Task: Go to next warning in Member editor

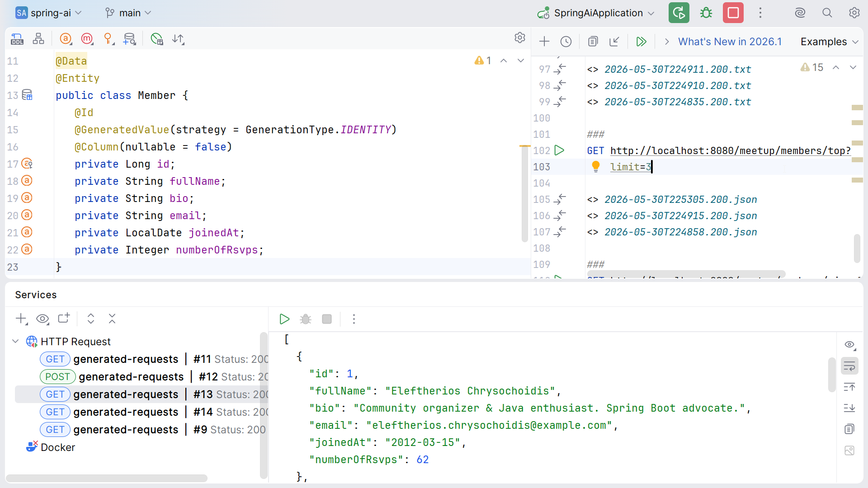Action: pos(521,61)
